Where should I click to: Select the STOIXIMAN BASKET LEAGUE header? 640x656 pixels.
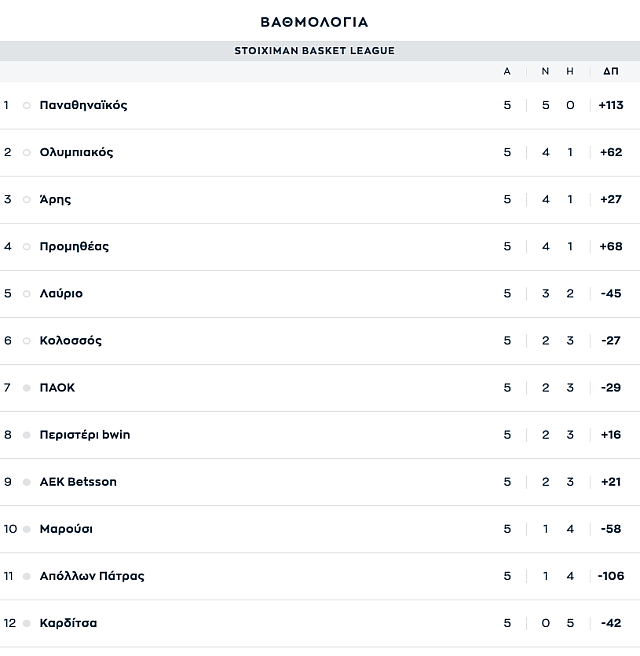[x=314, y=51]
